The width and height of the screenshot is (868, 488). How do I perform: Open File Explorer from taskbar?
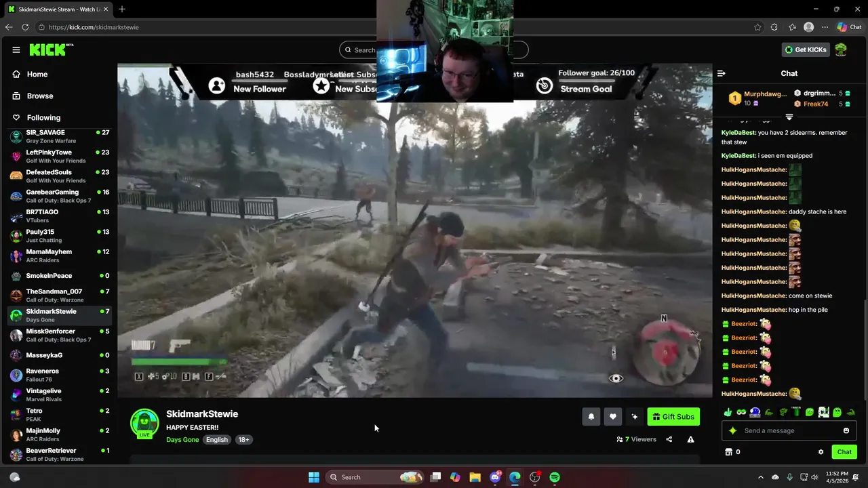tap(475, 477)
